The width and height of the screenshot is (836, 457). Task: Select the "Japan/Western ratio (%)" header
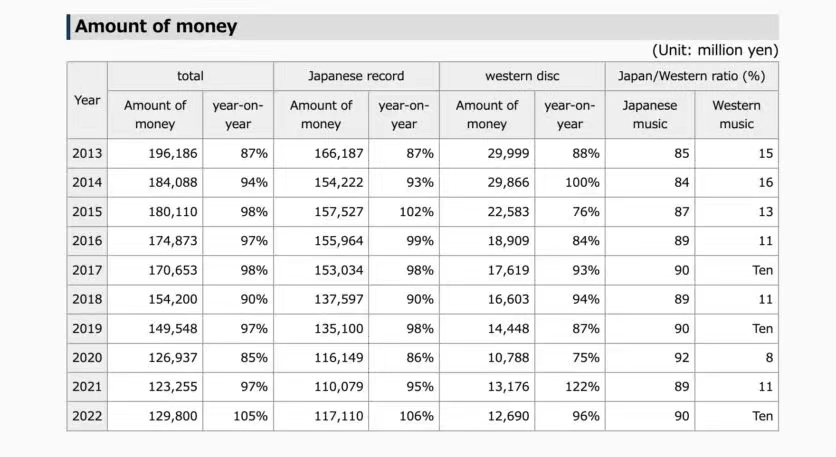coord(691,76)
